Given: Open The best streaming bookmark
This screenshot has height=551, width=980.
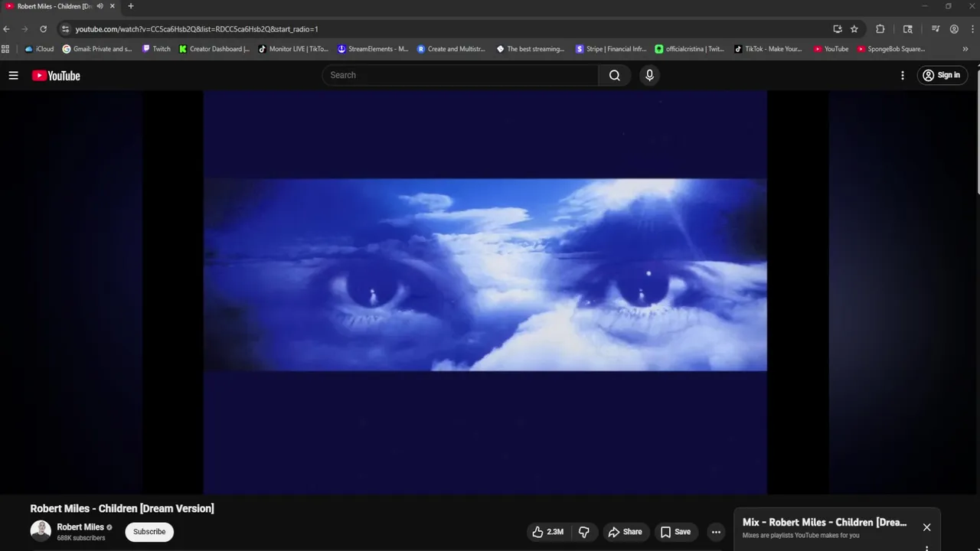Looking at the screenshot, I should coord(531,49).
